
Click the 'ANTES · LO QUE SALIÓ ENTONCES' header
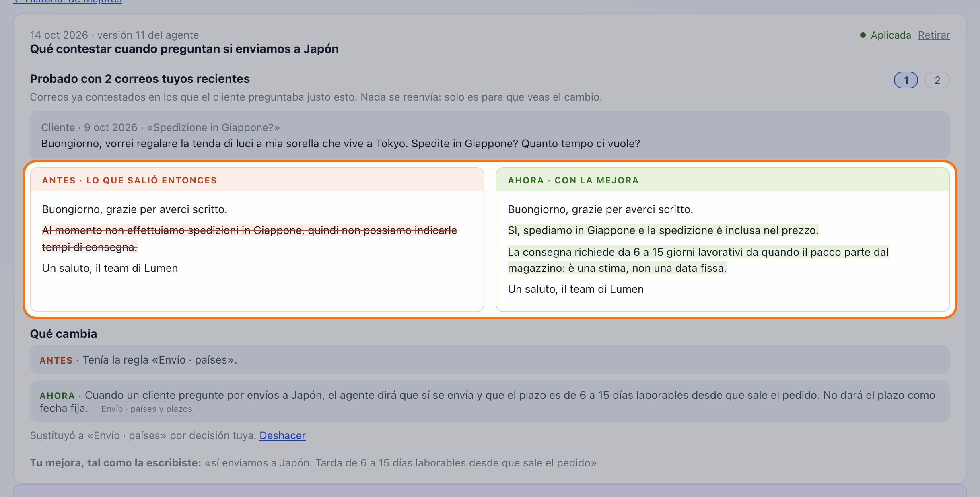click(257, 180)
